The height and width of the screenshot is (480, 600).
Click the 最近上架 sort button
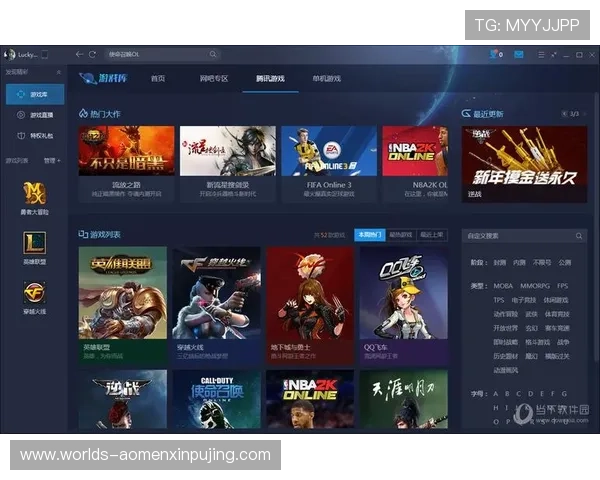tap(431, 235)
